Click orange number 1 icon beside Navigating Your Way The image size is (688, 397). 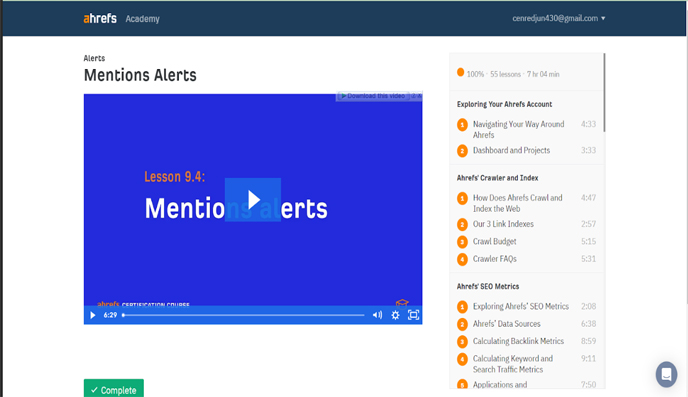click(x=462, y=125)
